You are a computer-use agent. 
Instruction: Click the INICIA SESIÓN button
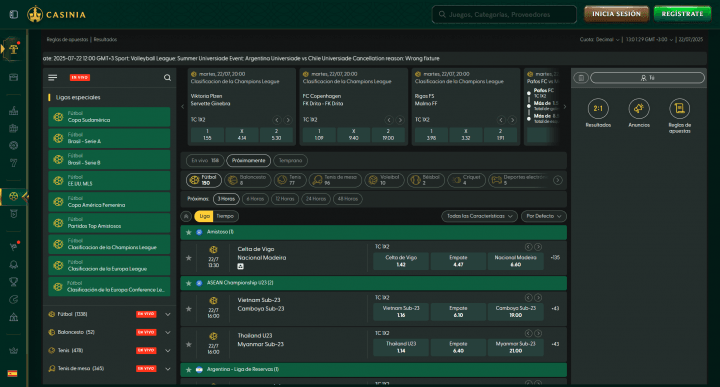click(616, 14)
